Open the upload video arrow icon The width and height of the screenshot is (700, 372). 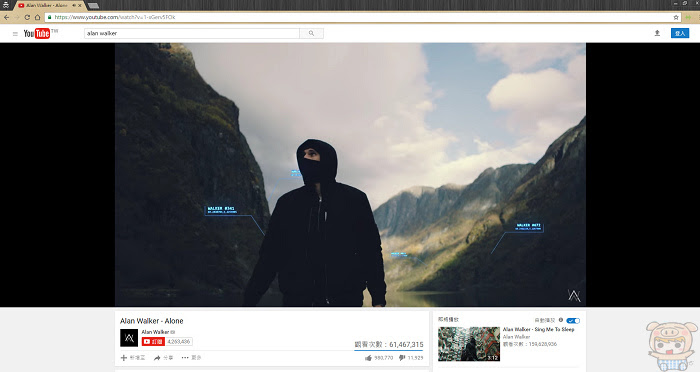click(x=657, y=33)
